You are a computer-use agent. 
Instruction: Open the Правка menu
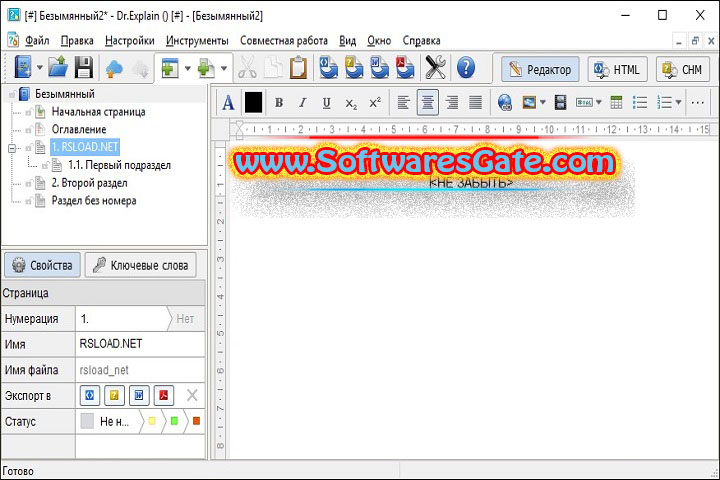tap(77, 41)
